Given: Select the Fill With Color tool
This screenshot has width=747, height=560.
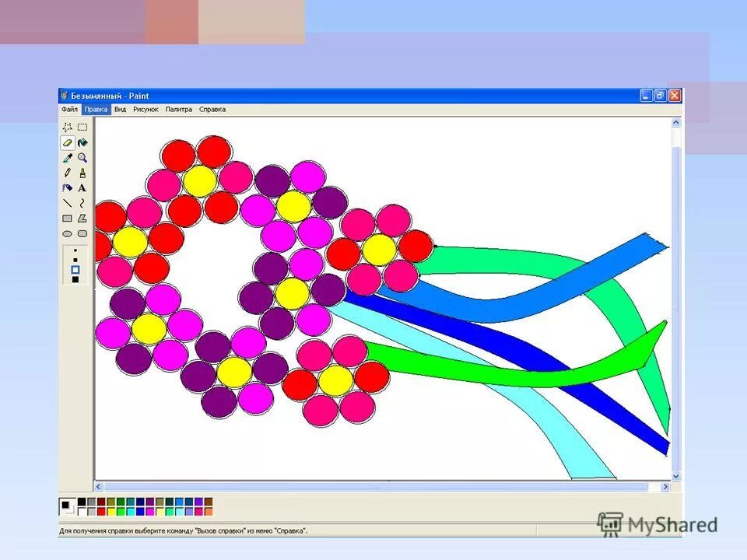Looking at the screenshot, I should coord(82,143).
